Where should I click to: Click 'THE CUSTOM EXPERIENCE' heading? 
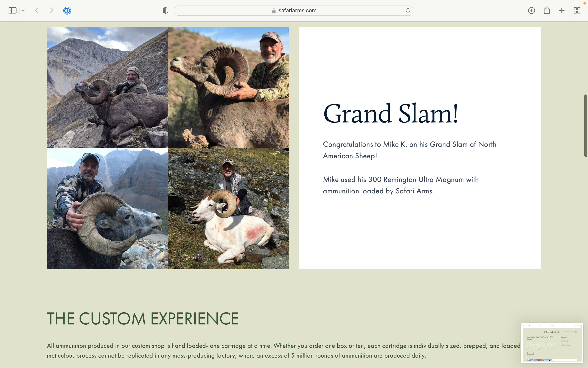click(143, 318)
